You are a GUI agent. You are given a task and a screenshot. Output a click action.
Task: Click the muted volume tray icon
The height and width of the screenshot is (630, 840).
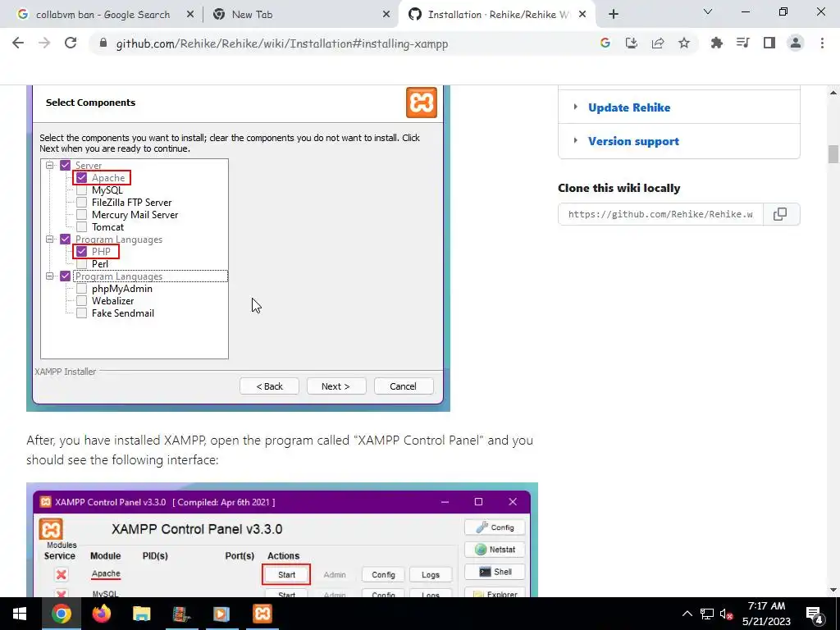(727, 614)
